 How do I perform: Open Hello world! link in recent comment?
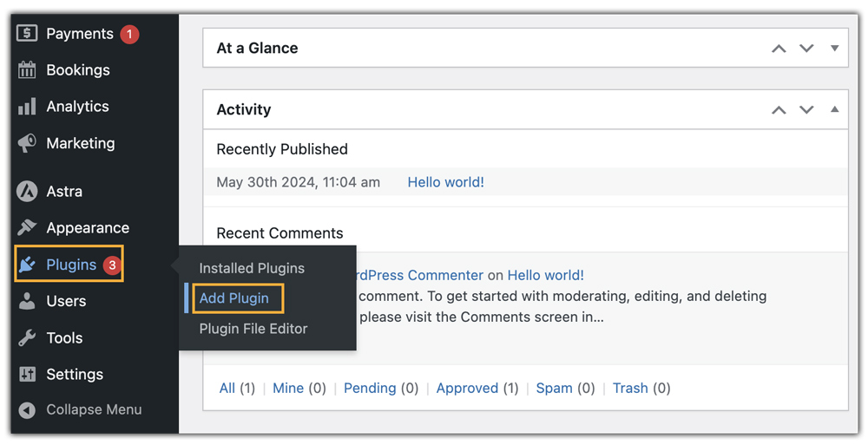tap(546, 275)
